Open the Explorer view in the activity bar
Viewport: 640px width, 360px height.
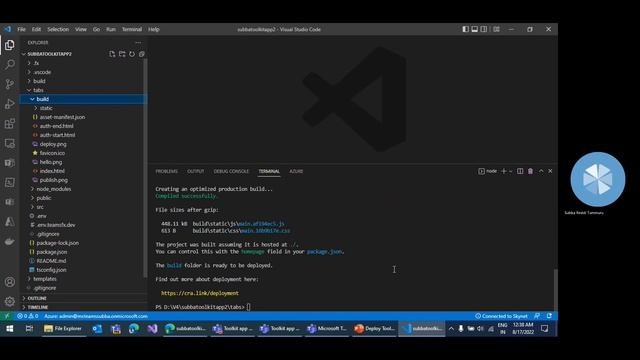[9, 45]
